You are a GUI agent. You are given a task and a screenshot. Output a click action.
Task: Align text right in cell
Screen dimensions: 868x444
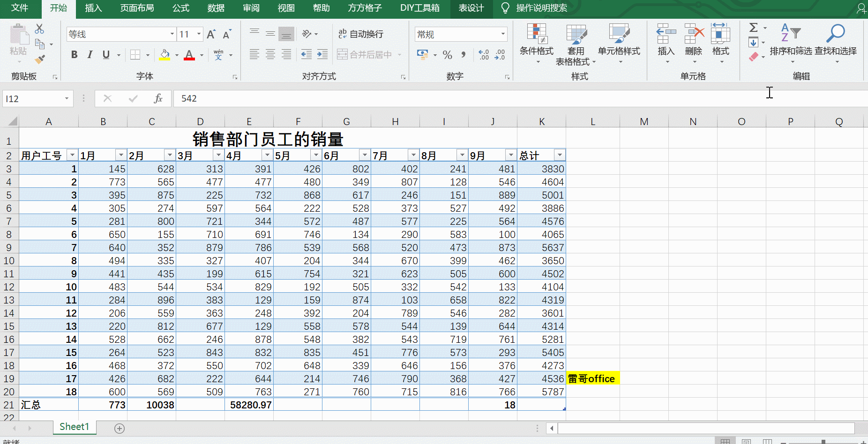coord(286,54)
